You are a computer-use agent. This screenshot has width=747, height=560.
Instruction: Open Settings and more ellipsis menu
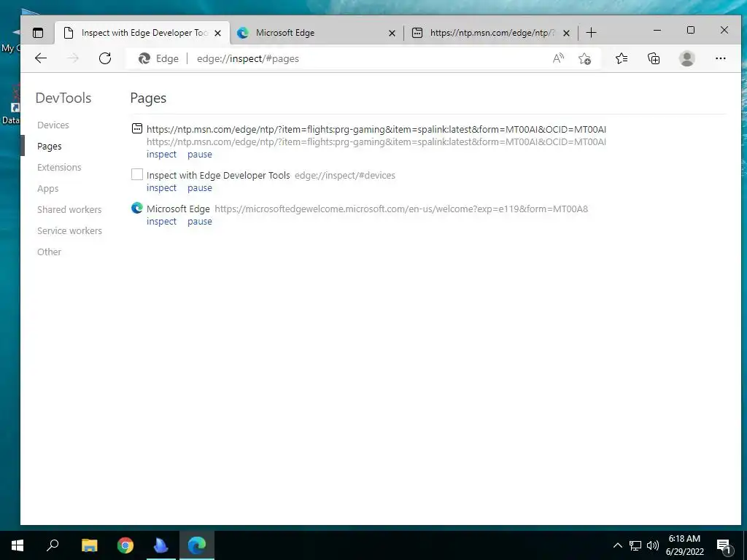(720, 58)
